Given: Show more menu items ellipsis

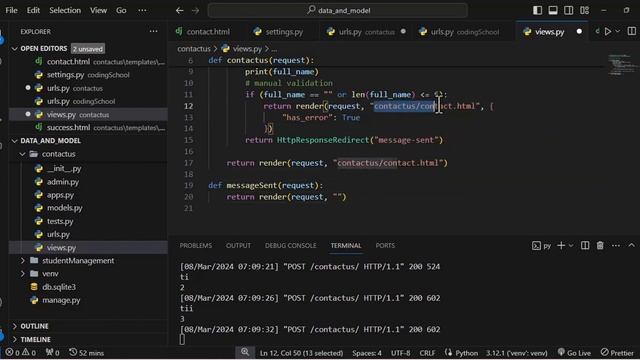Looking at the screenshot, I should coord(142,11).
